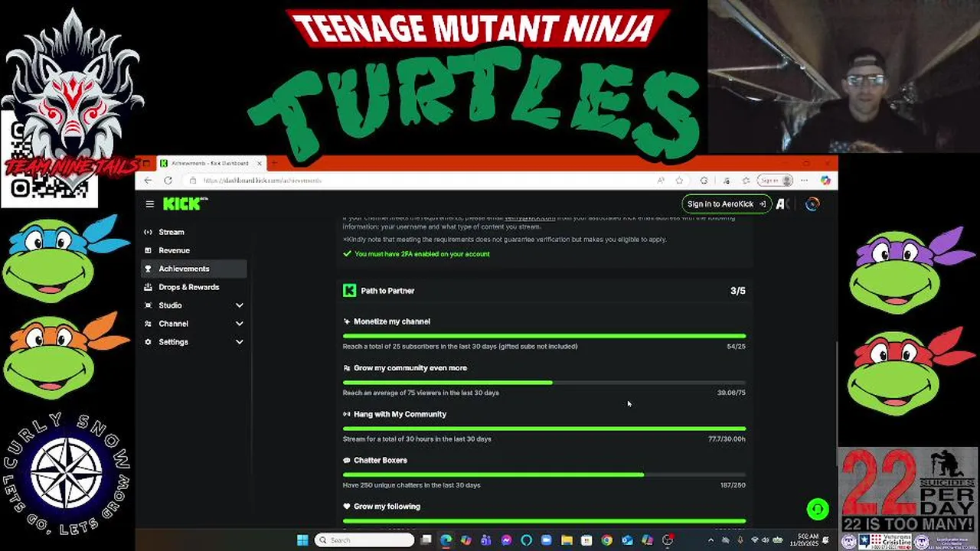Click the Stream camera icon in sidebar
The image size is (980, 551).
(149, 232)
